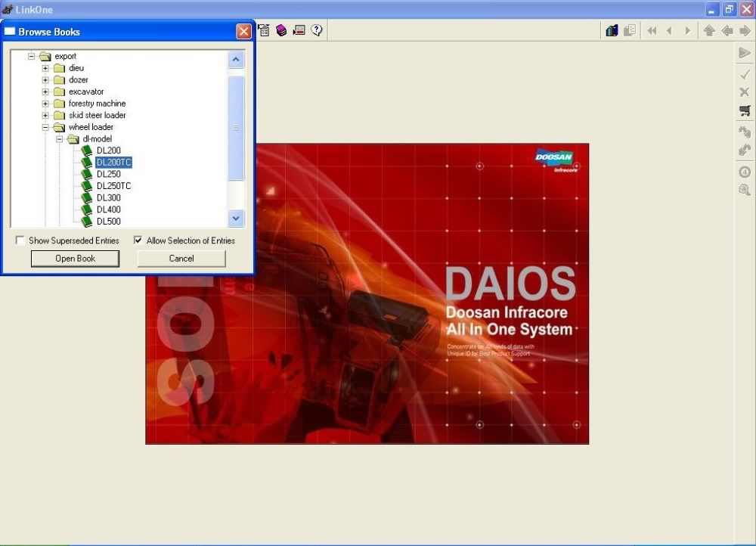The image size is (756, 546).
Task: Click the dozer folder icon
Action: 59,79
